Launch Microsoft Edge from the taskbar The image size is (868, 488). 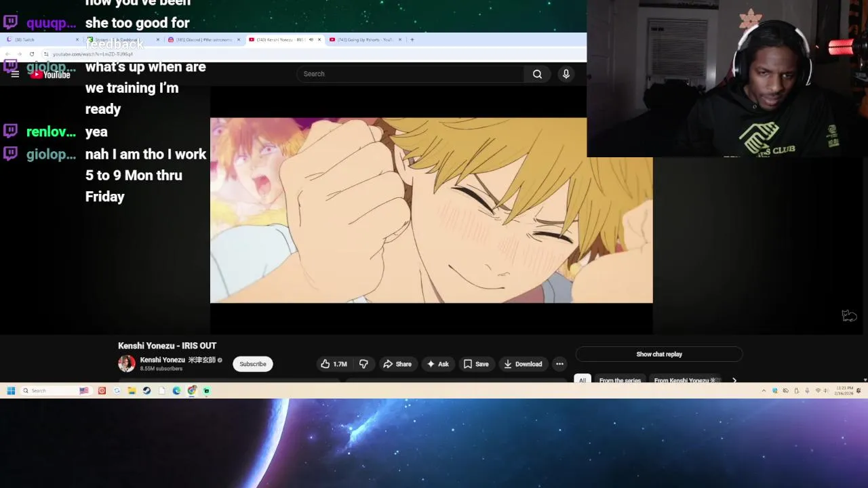point(176,390)
